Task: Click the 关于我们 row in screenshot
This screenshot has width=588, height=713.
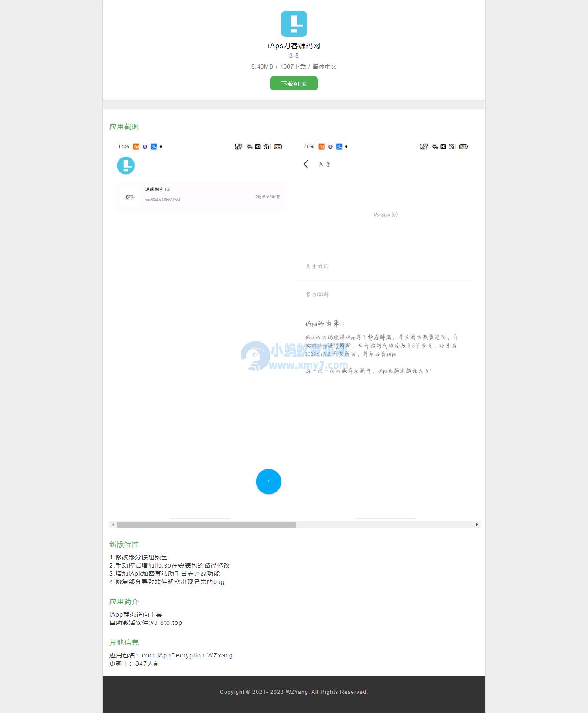Action: 386,267
